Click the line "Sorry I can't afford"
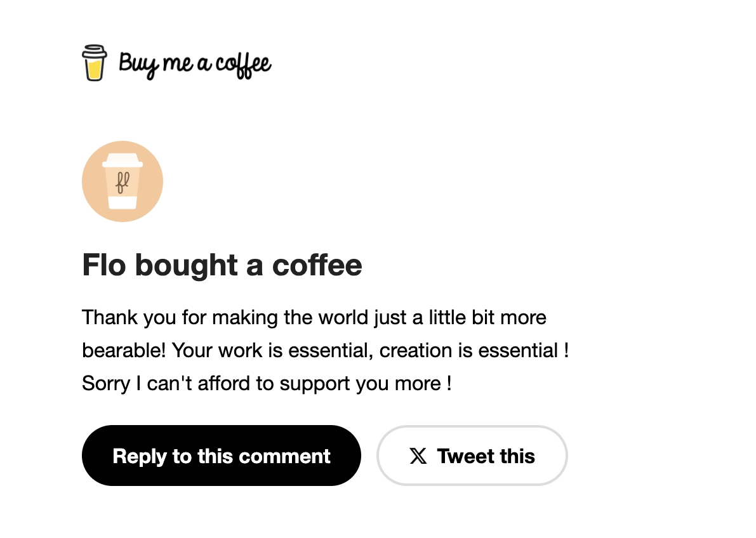756x538 pixels. (x=267, y=384)
